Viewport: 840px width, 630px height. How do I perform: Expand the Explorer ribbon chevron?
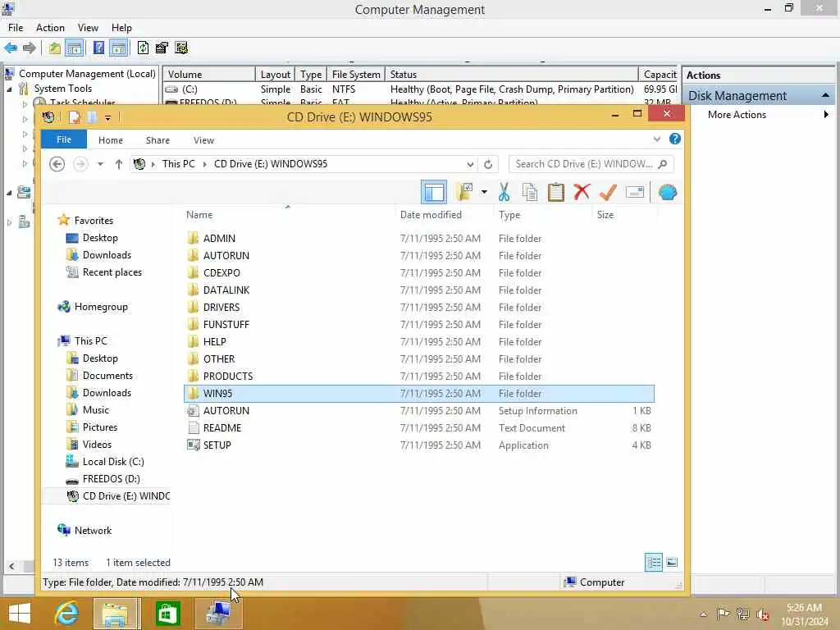point(657,139)
